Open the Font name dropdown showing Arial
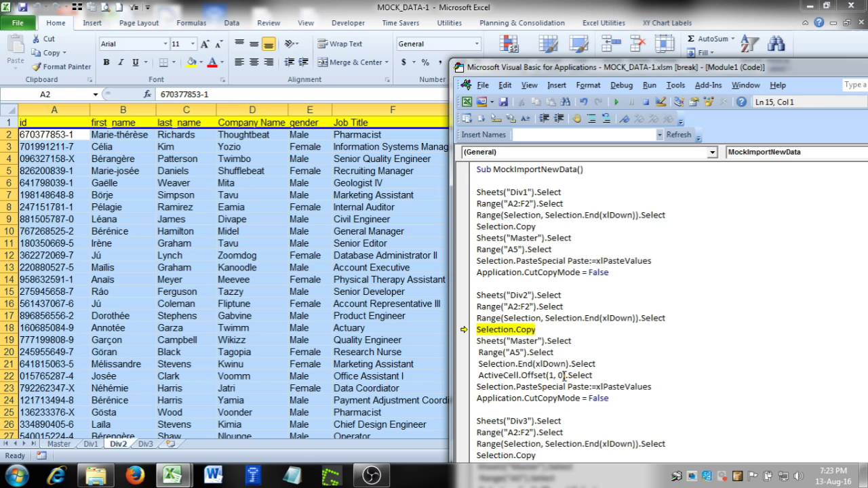Screen dimensions: 868x488 [165, 43]
